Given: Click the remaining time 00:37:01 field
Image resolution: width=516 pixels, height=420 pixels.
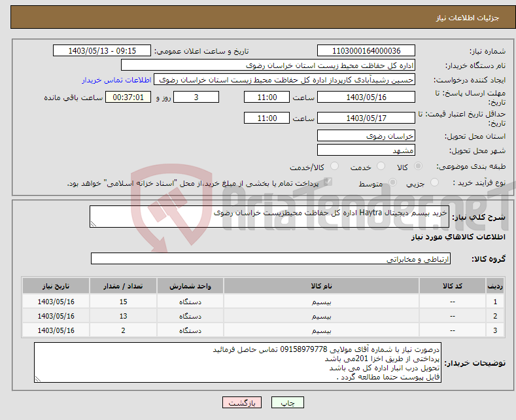Looking at the screenshot, I should 128,97.
